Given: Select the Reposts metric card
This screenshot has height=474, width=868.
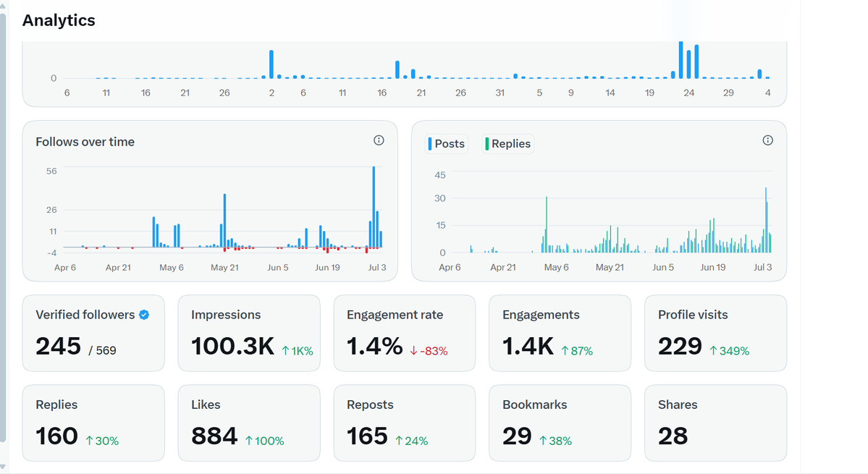Looking at the screenshot, I should 405,423.
